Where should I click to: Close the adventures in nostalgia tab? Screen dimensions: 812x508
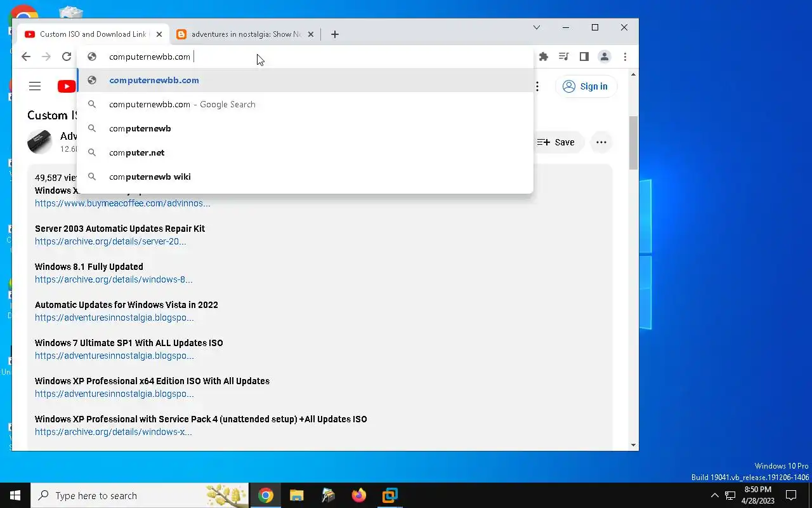(x=311, y=34)
